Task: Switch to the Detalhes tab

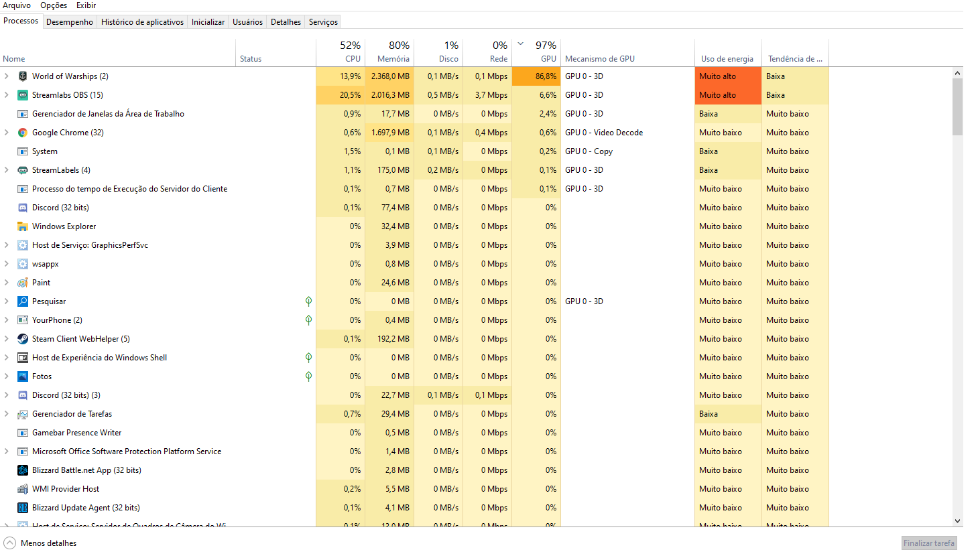Action: (286, 22)
